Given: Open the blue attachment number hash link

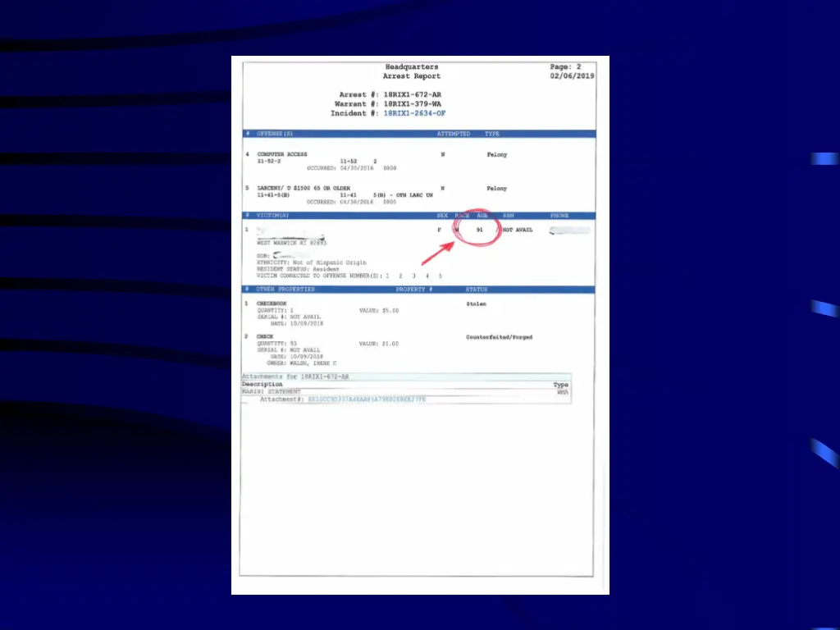Looking at the screenshot, I should pyautogui.click(x=367, y=399).
